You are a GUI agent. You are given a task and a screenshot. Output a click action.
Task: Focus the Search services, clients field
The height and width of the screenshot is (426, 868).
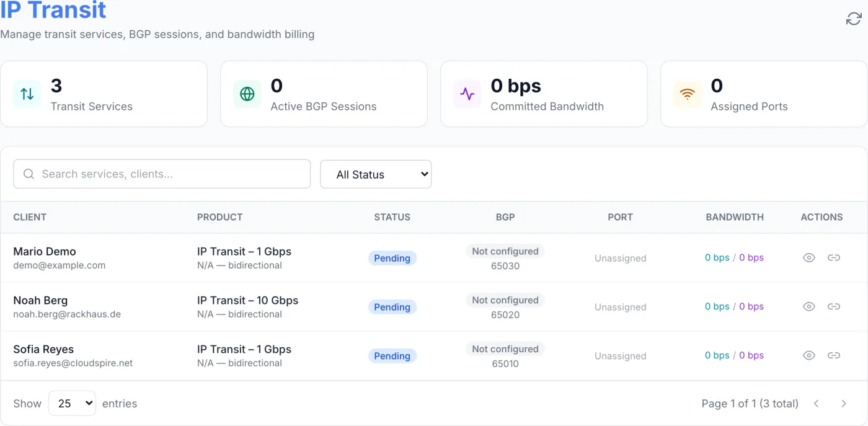click(162, 174)
